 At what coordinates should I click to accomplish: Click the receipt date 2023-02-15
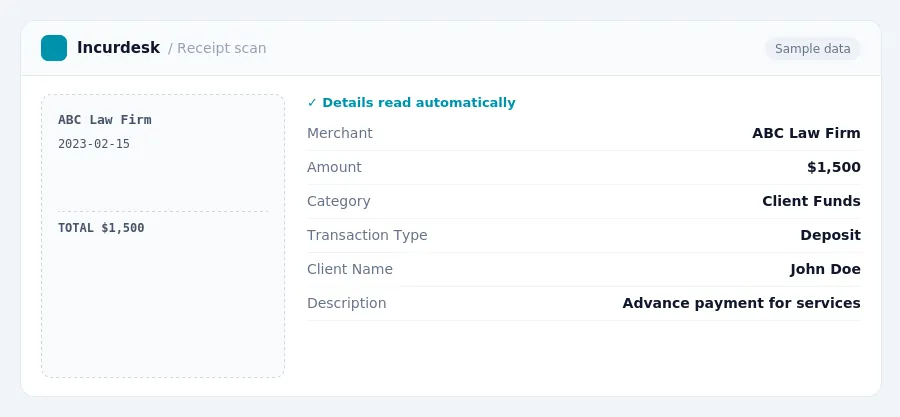point(94,144)
